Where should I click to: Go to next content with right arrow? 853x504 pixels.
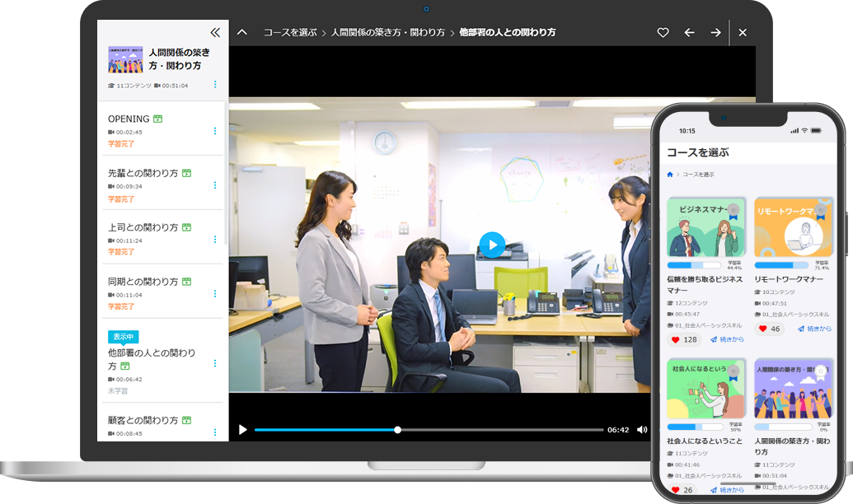pos(715,32)
